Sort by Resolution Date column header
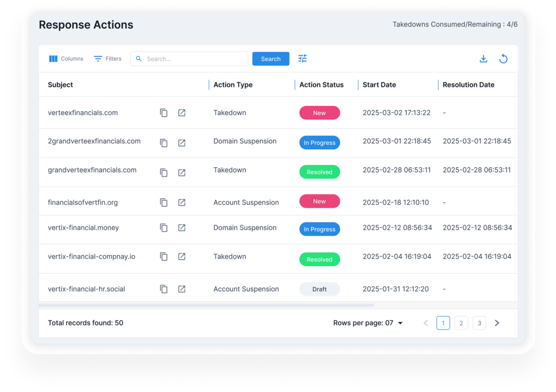 coord(469,85)
